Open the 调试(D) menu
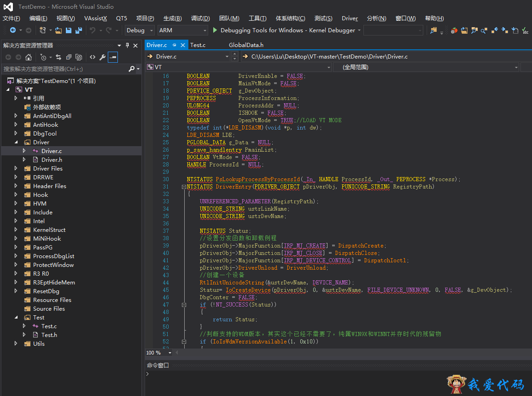Viewport: 532px width, 396px height. coord(200,18)
